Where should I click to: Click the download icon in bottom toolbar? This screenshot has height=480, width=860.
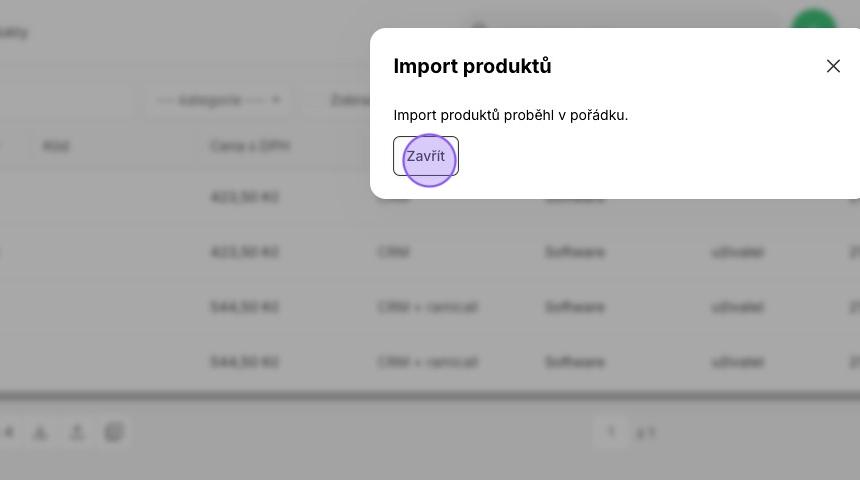41,433
